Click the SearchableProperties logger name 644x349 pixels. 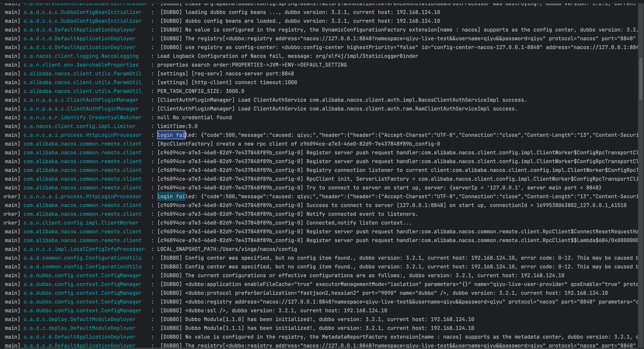coord(81,65)
